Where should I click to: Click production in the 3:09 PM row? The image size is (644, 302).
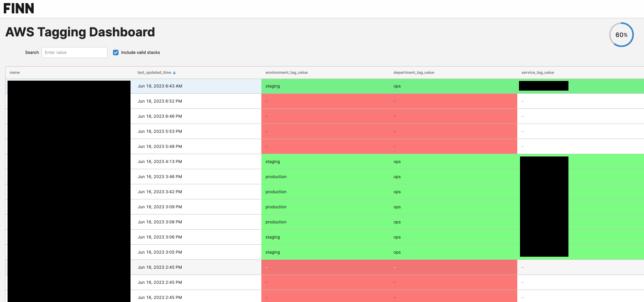click(276, 207)
